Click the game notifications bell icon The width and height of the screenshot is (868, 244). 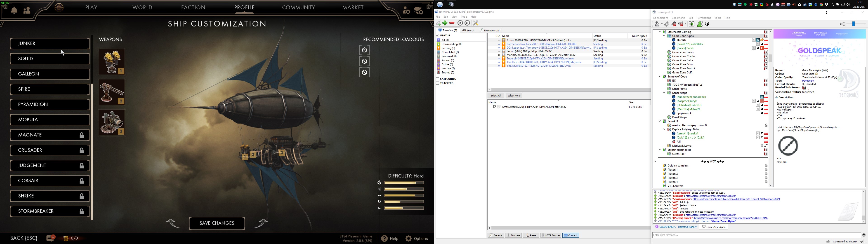(x=14, y=10)
